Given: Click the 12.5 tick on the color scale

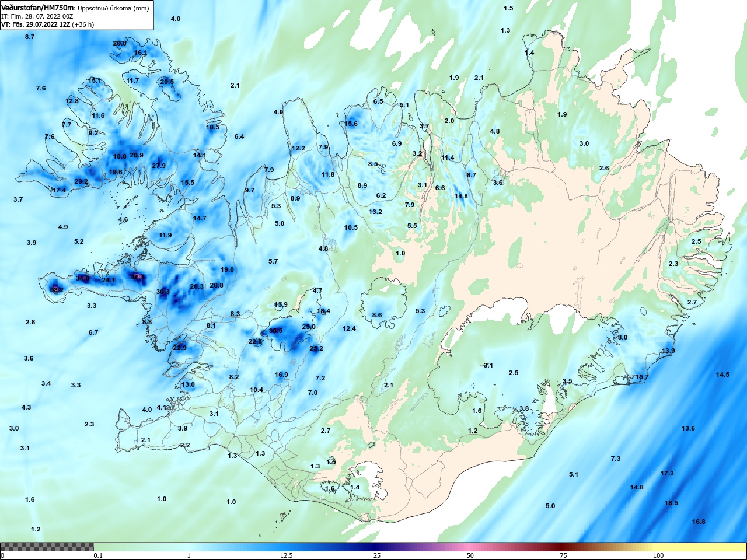Looking at the screenshot, I should tap(287, 555).
